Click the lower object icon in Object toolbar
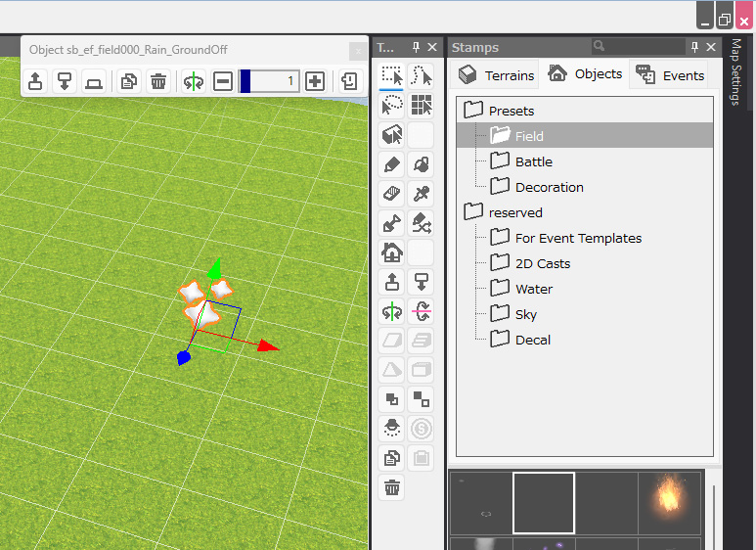Viewport: 756px width, 550px height. click(65, 81)
